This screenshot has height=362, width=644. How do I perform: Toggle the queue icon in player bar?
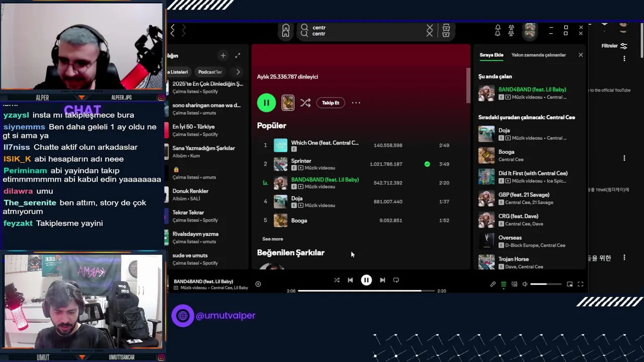504,284
